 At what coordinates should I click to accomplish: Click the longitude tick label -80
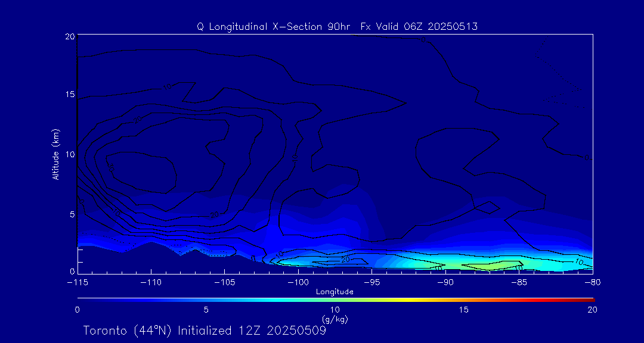[x=593, y=282]
